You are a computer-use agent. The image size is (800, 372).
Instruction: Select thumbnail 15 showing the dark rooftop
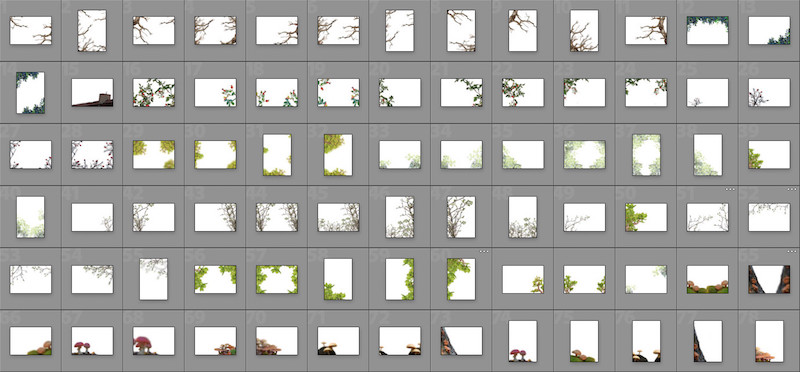point(92,92)
